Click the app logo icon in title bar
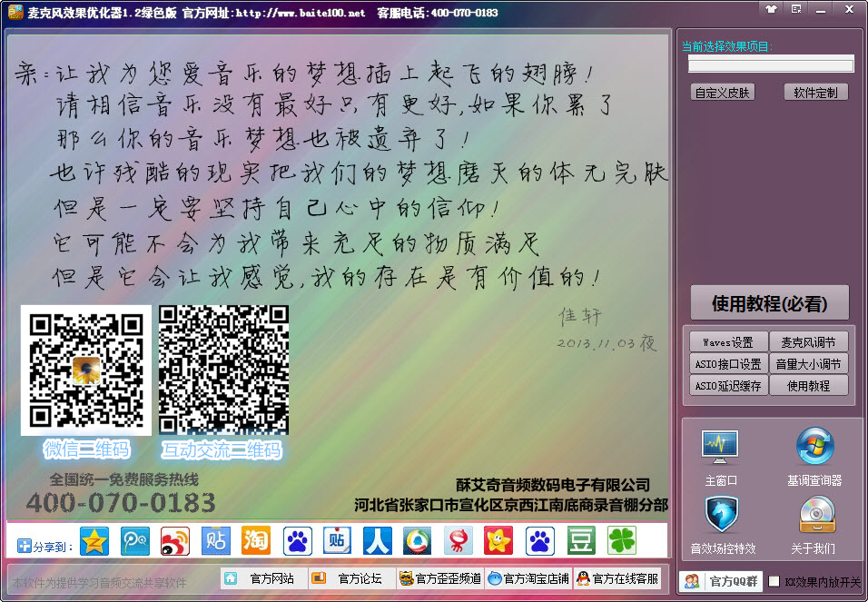 15,11
